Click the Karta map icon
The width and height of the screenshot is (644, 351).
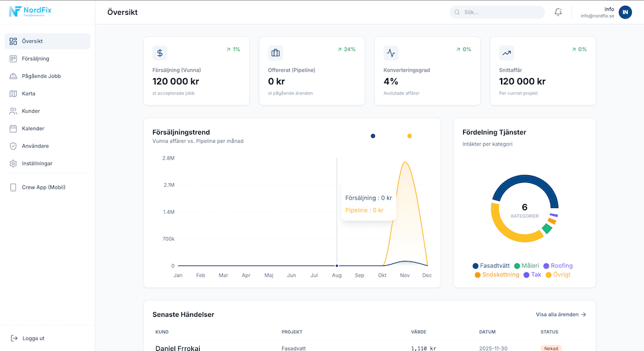(13, 93)
